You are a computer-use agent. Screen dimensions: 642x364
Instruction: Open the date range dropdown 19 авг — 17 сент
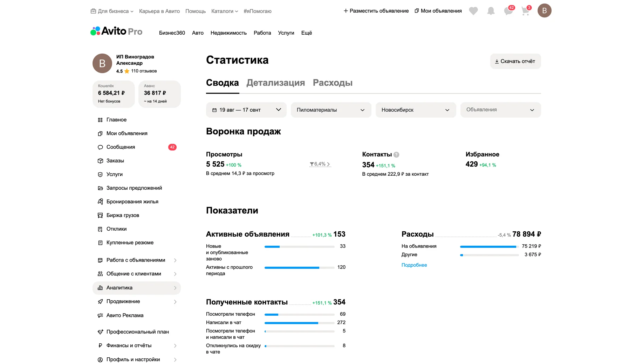pyautogui.click(x=246, y=110)
